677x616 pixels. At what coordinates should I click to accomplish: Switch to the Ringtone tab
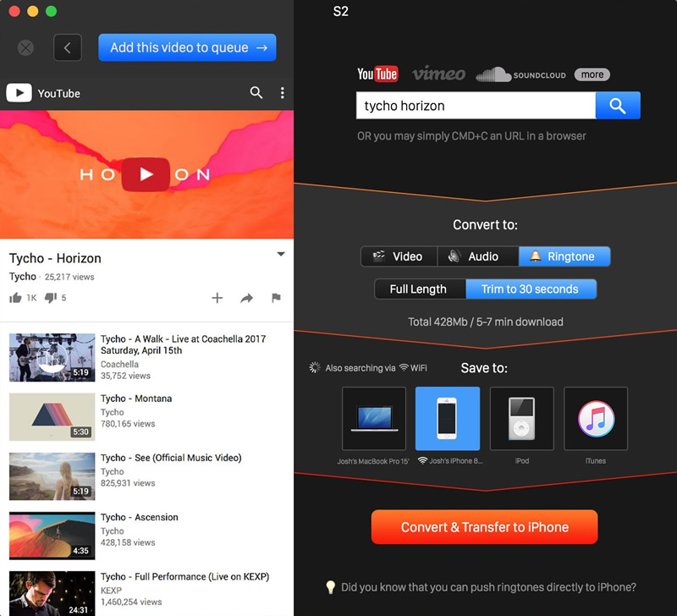coord(564,256)
